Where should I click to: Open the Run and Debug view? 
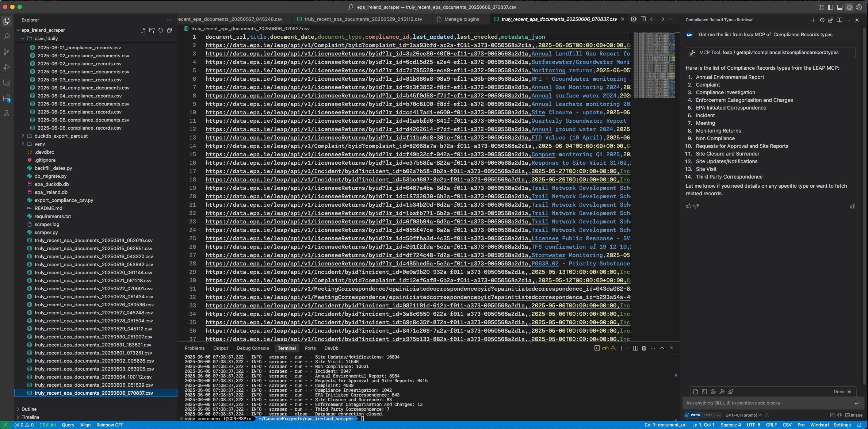point(7,67)
